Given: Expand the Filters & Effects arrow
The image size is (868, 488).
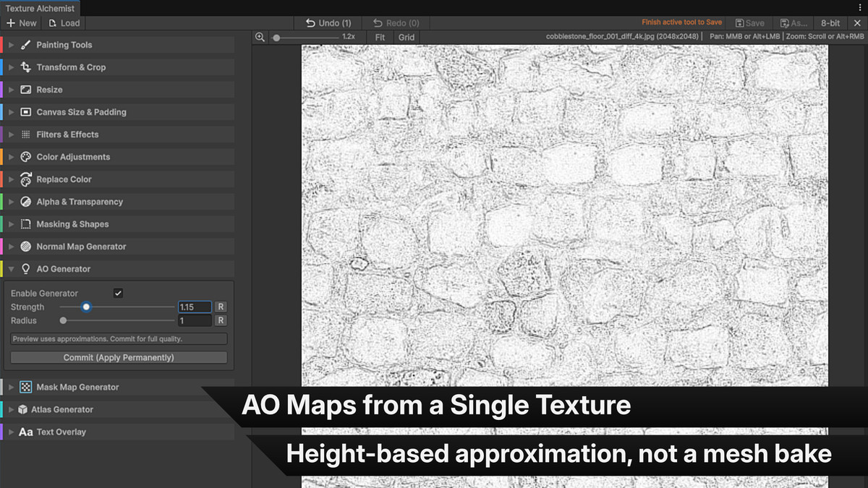Looking at the screenshot, I should coord(11,134).
